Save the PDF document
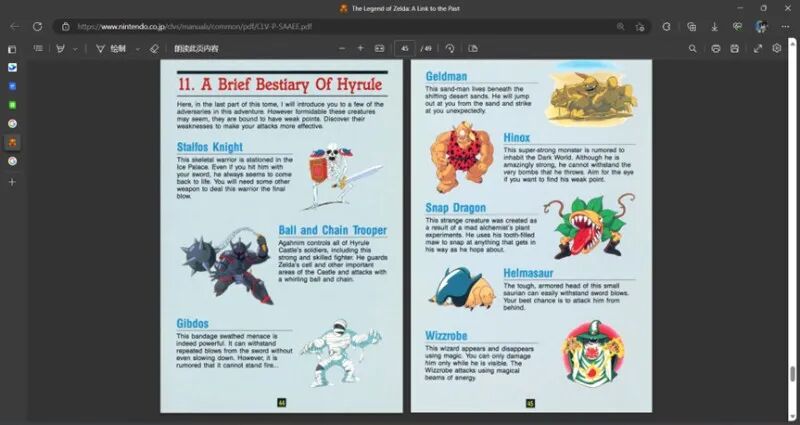Screen dimensions: 800x425 click(734, 48)
